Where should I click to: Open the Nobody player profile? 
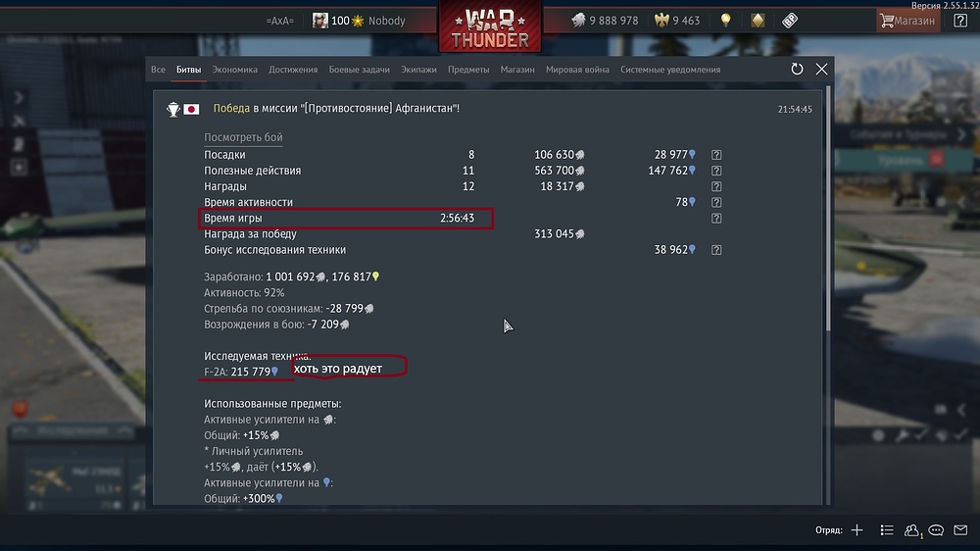(x=386, y=21)
